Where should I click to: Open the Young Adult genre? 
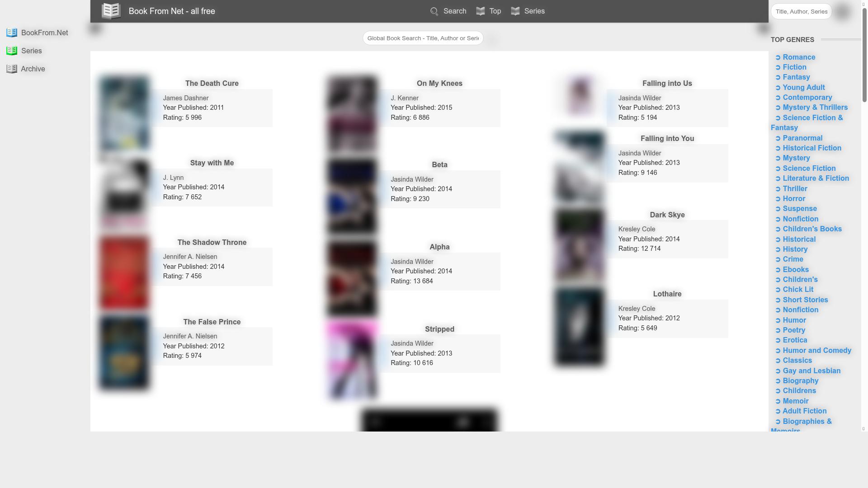click(803, 87)
